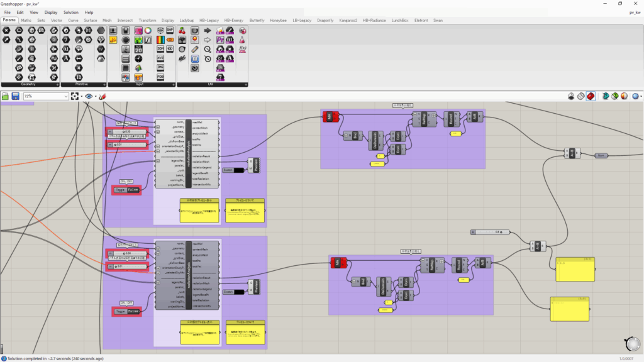Viewport: 644px width, 362px height.
Task: Select the Colour Wheel input component icon
Action: tap(147, 30)
